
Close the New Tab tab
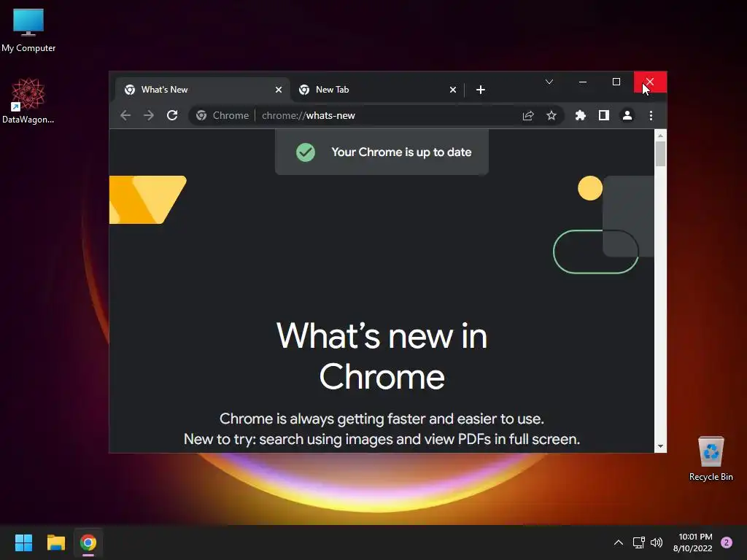point(452,90)
